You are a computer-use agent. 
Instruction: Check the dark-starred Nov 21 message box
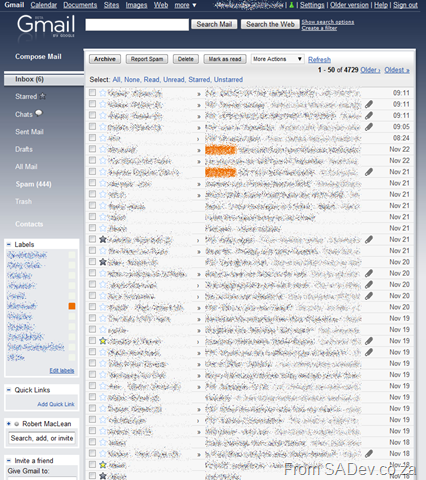[x=92, y=239]
